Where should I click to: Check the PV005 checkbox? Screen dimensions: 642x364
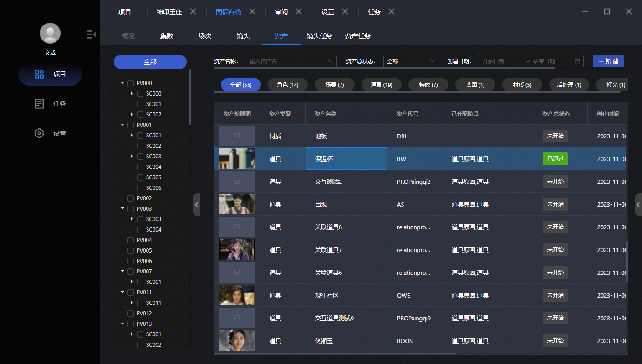click(x=131, y=251)
